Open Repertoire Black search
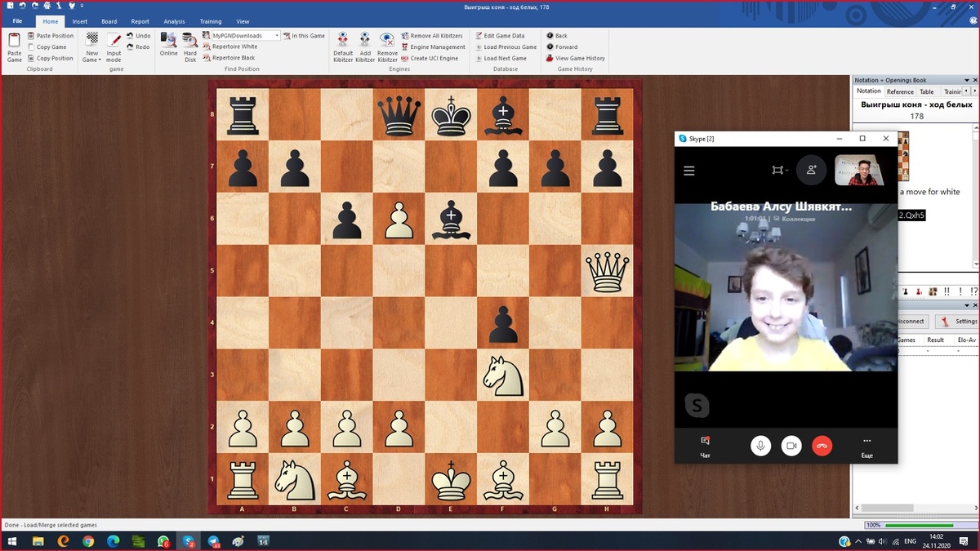Image resolution: width=980 pixels, height=551 pixels. 229,59
